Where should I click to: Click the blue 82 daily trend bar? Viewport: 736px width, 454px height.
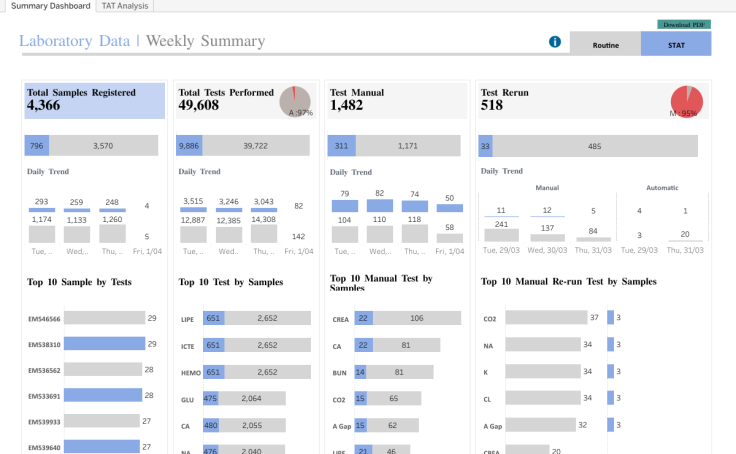380,206
